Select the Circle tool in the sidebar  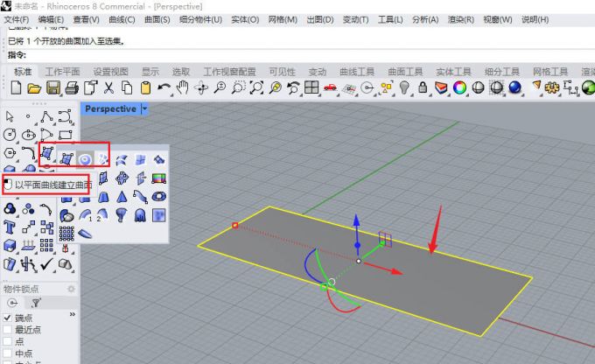10,135
